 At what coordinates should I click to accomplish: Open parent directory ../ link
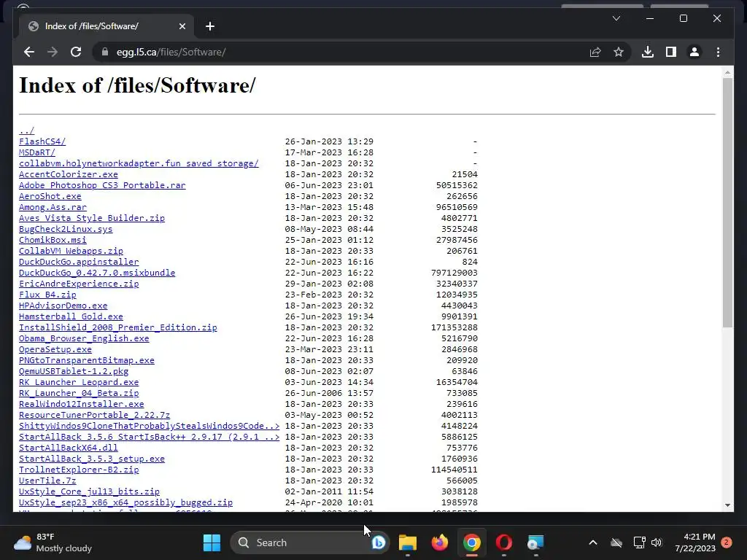[27, 131]
